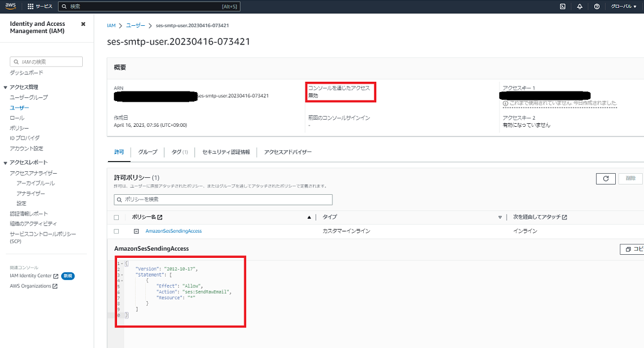Open ロール in the sidebar

[17, 118]
